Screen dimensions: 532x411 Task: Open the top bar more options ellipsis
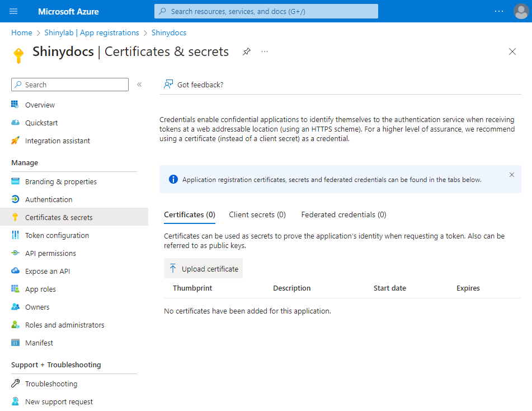pos(499,11)
